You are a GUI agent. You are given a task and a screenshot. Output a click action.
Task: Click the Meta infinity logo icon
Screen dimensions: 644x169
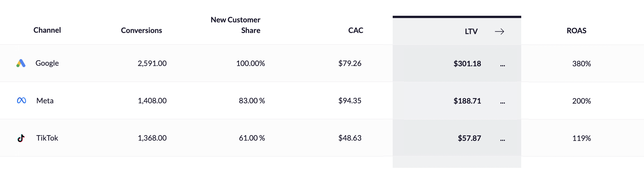coord(21,100)
